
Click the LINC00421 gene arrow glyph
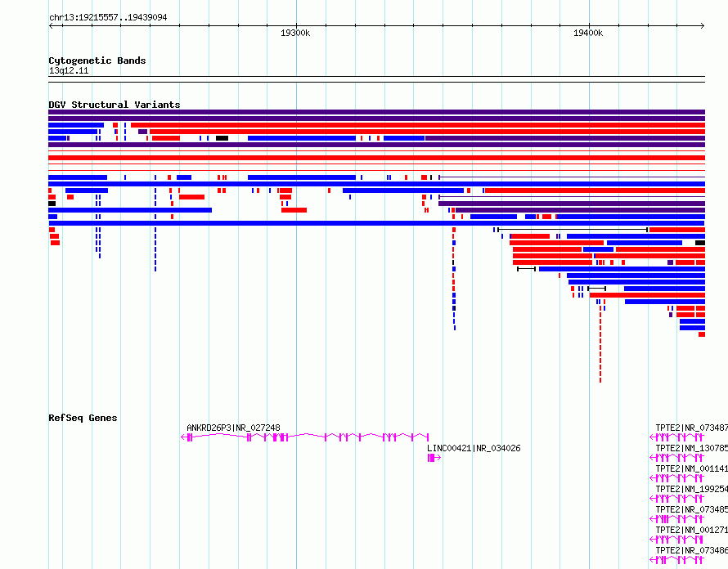pos(434,458)
